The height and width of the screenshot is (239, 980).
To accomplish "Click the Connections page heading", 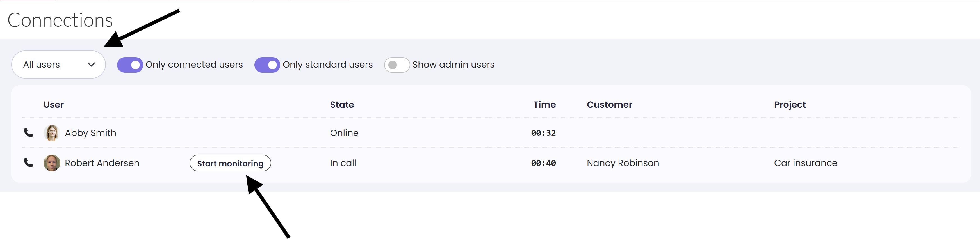I will coord(60,20).
